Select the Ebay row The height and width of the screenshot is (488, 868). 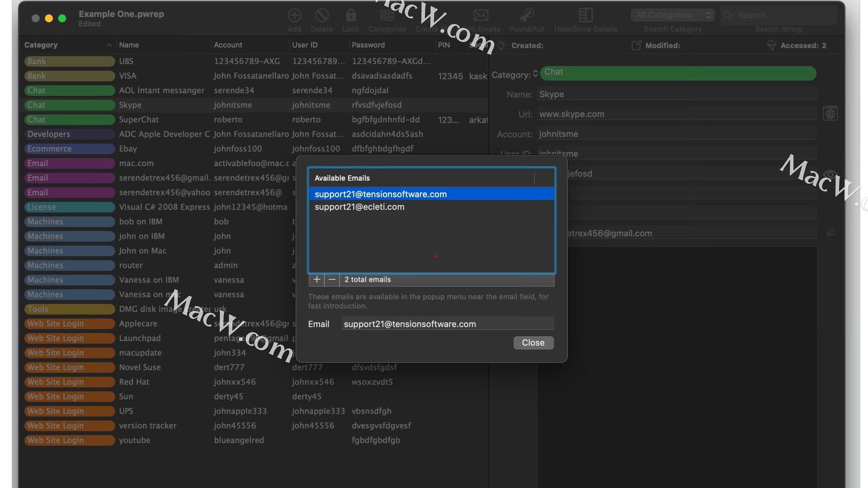(x=254, y=148)
